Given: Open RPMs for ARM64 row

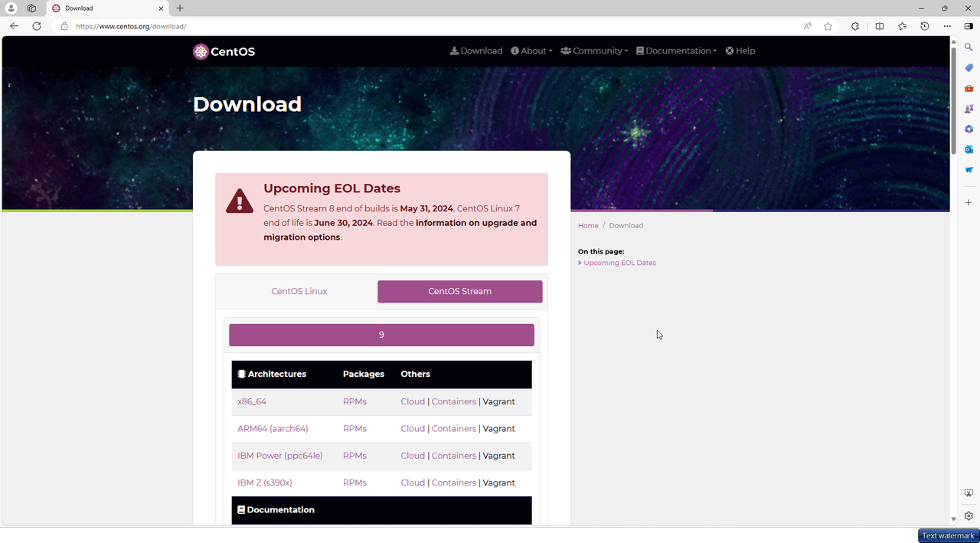Looking at the screenshot, I should pos(354,429).
